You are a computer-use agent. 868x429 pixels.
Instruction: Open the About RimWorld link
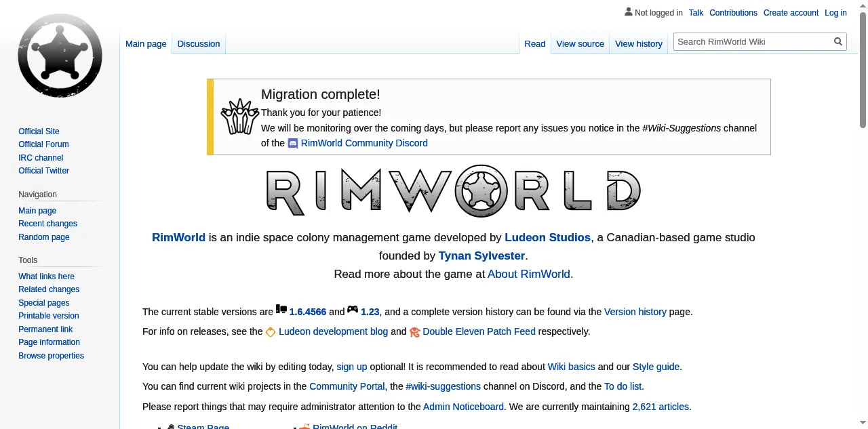(x=529, y=274)
